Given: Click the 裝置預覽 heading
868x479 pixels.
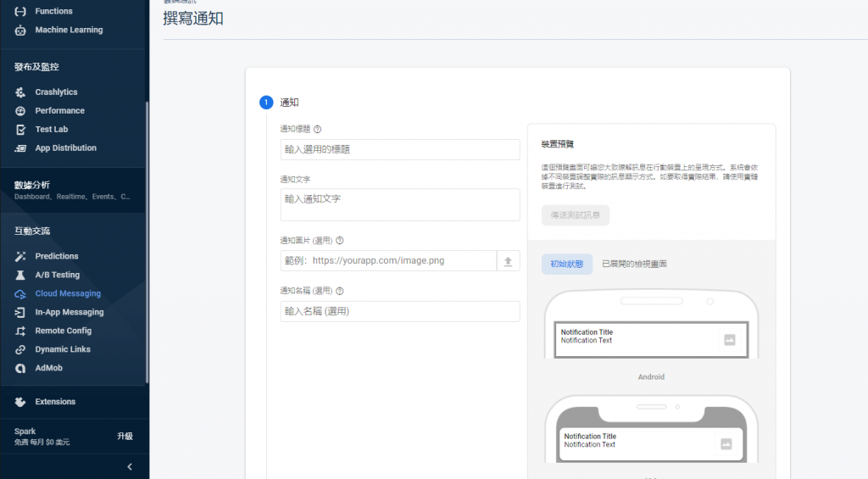Looking at the screenshot, I should click(x=558, y=144).
